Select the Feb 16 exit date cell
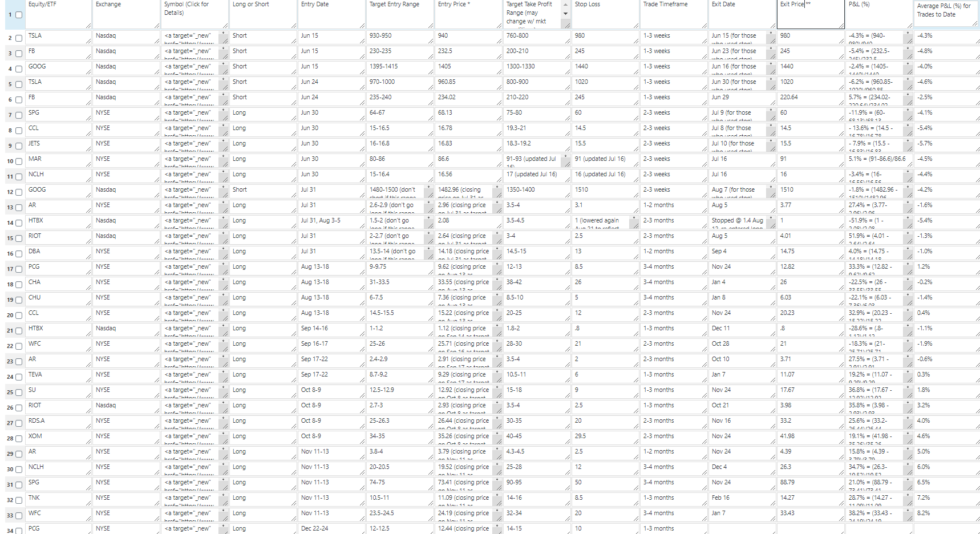Screen dimensions: 980x534 coord(743,500)
